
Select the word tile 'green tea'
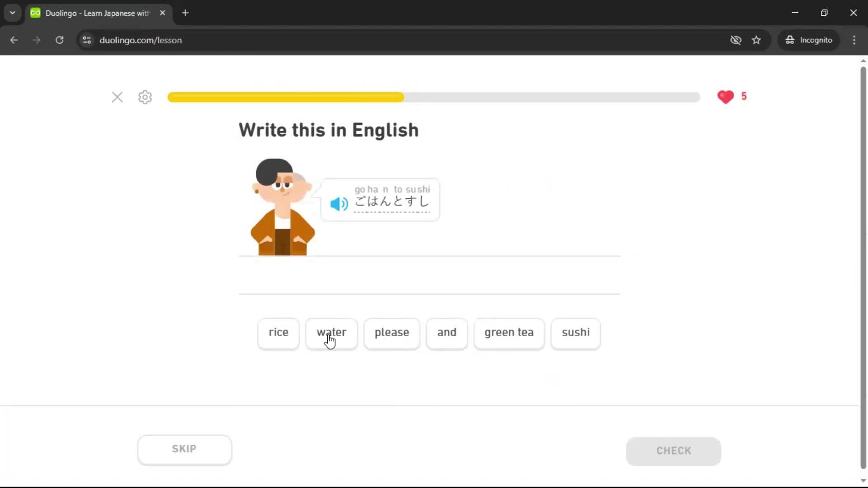click(x=509, y=333)
